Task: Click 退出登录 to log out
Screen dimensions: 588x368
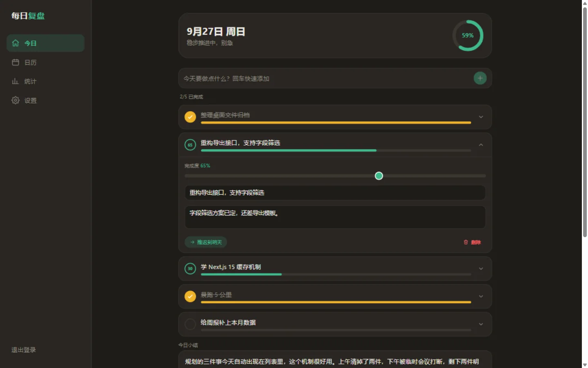Action: (x=24, y=350)
